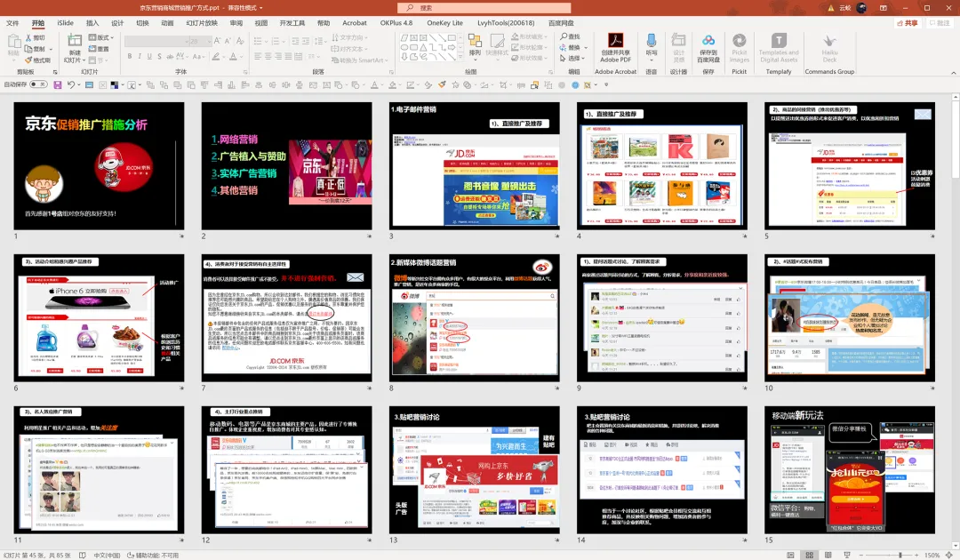Image resolution: width=960 pixels, height=560 pixels.
Task: Click the Design Ideas (设计灵感) icon
Action: click(678, 40)
